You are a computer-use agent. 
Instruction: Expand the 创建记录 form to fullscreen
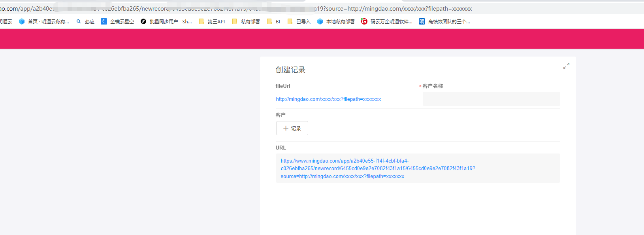coord(566,66)
